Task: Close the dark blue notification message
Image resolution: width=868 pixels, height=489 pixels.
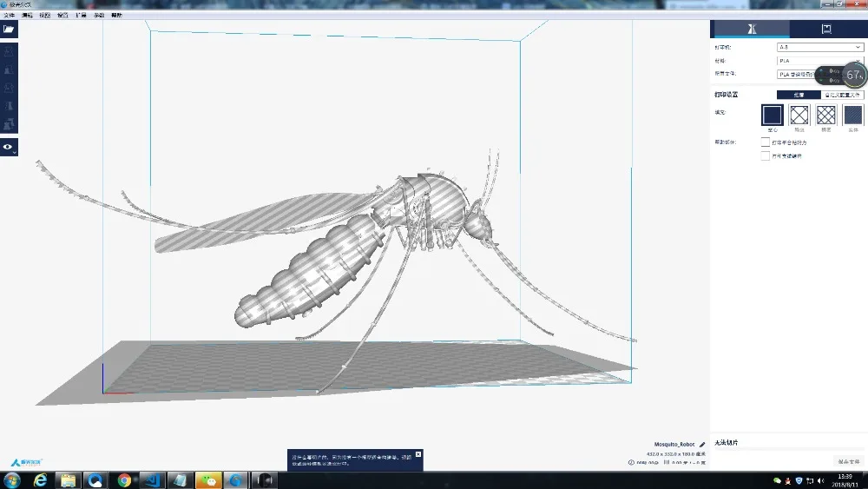Action: [x=418, y=454]
